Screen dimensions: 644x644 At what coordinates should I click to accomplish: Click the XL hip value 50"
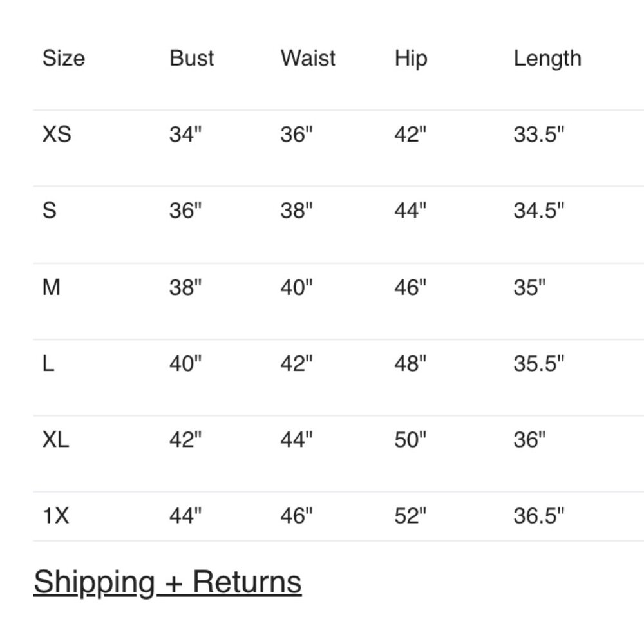coord(410,439)
